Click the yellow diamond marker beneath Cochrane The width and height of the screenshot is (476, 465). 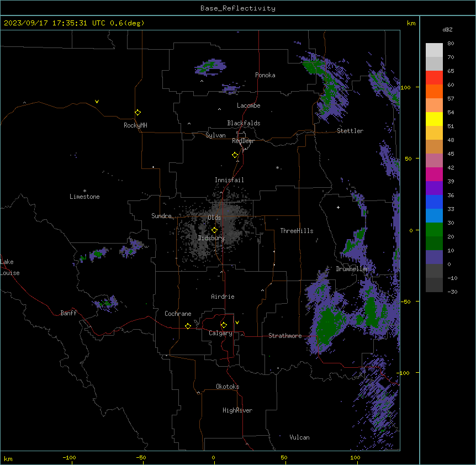point(188,326)
